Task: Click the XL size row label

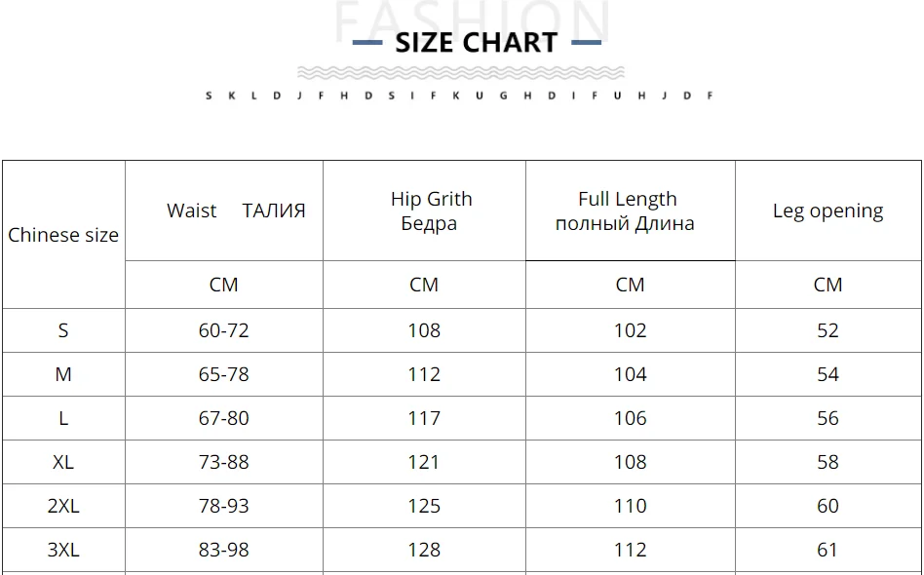Action: (x=63, y=462)
